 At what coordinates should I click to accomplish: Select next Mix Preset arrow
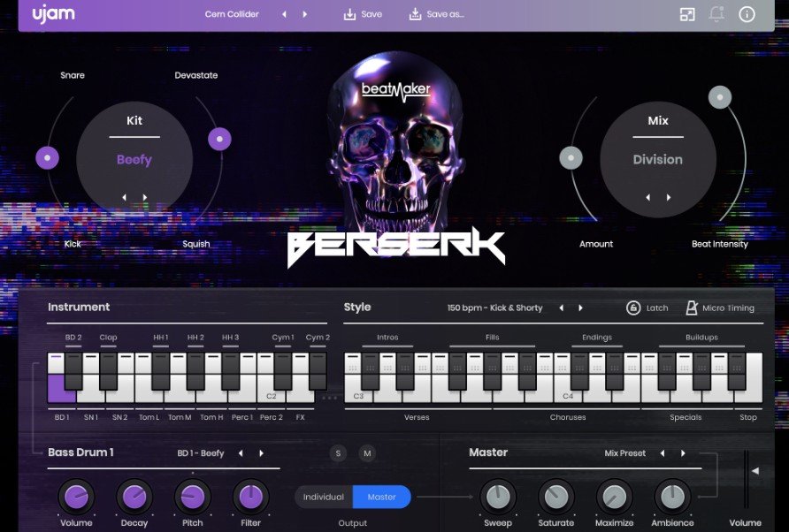pyautogui.click(x=683, y=453)
